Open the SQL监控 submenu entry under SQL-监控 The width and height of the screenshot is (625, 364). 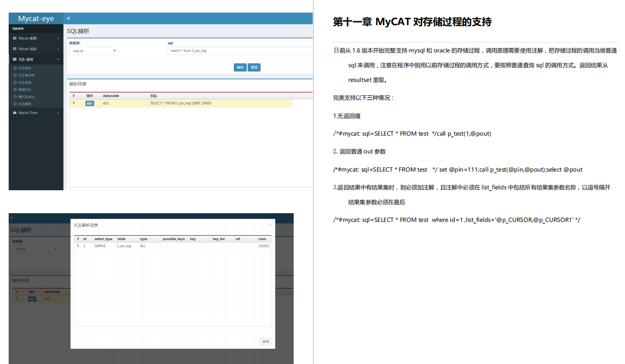click(25, 82)
